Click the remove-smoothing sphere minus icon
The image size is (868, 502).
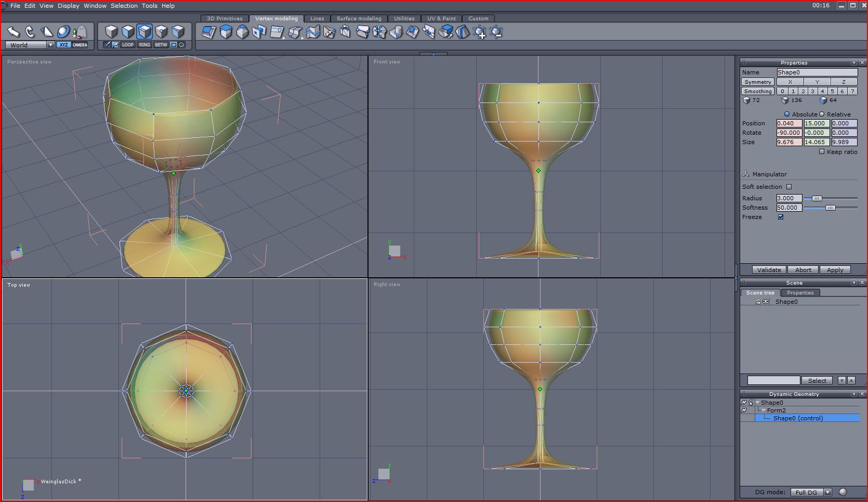496,33
